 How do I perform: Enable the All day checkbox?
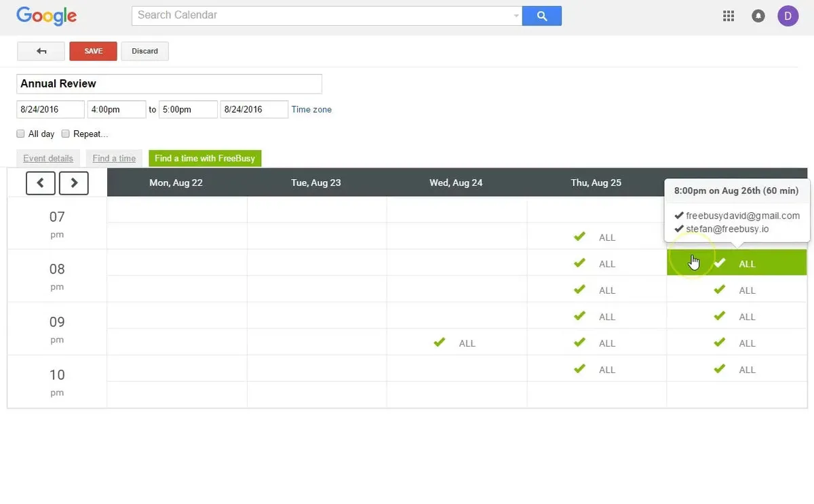click(x=21, y=134)
